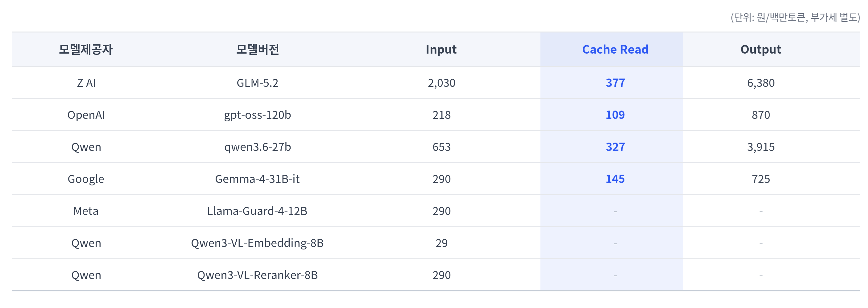Select the Llama-Guard-4-12B model cell
Viewport: 868px width, 308px height.
pos(258,211)
